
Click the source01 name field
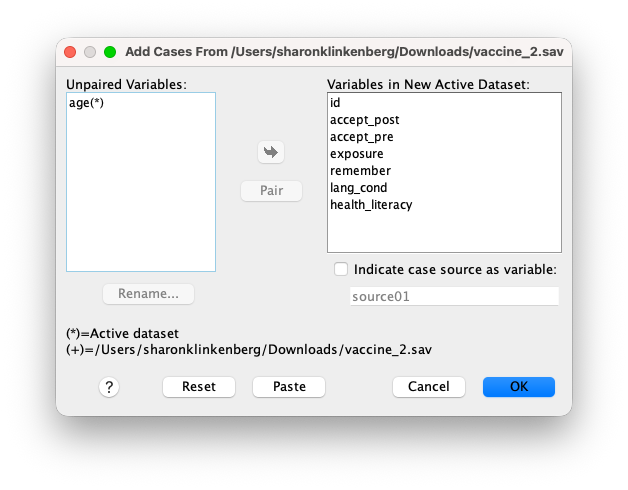click(x=454, y=296)
